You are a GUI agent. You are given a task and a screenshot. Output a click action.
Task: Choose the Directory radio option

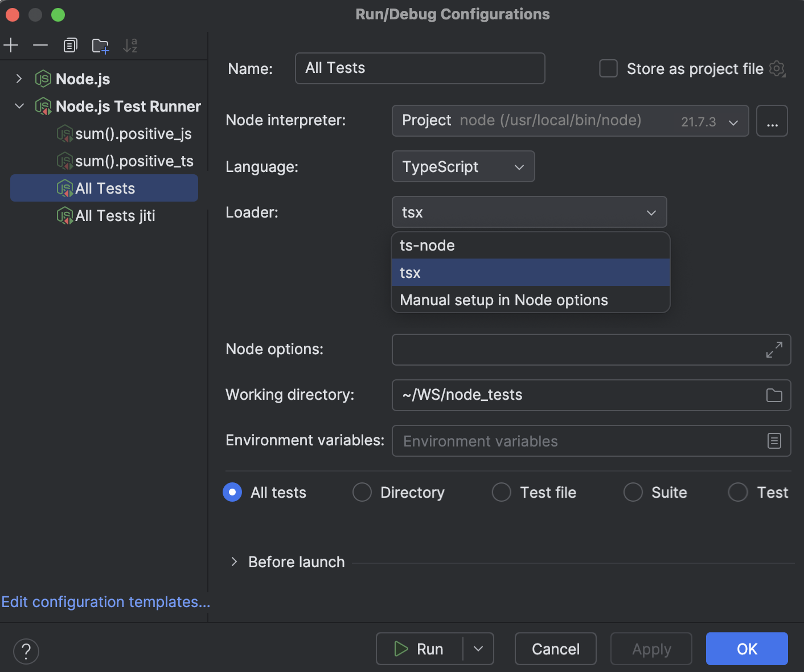pyautogui.click(x=362, y=492)
